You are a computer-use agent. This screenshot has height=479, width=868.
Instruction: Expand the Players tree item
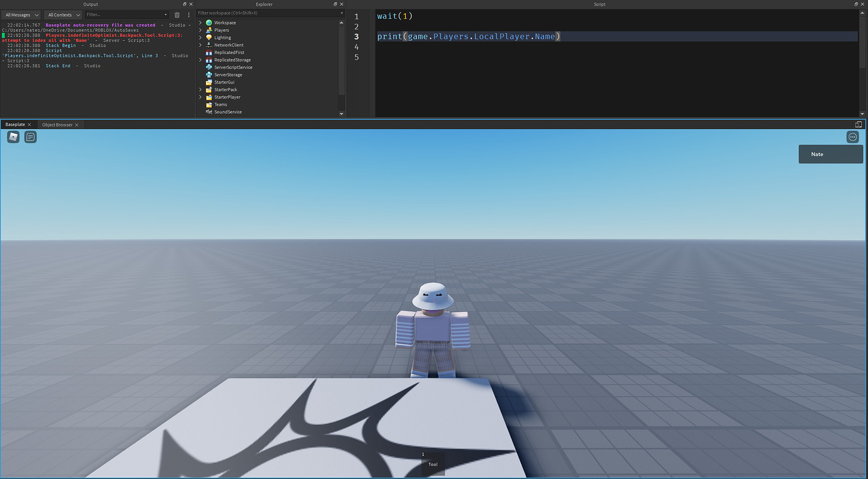click(200, 30)
